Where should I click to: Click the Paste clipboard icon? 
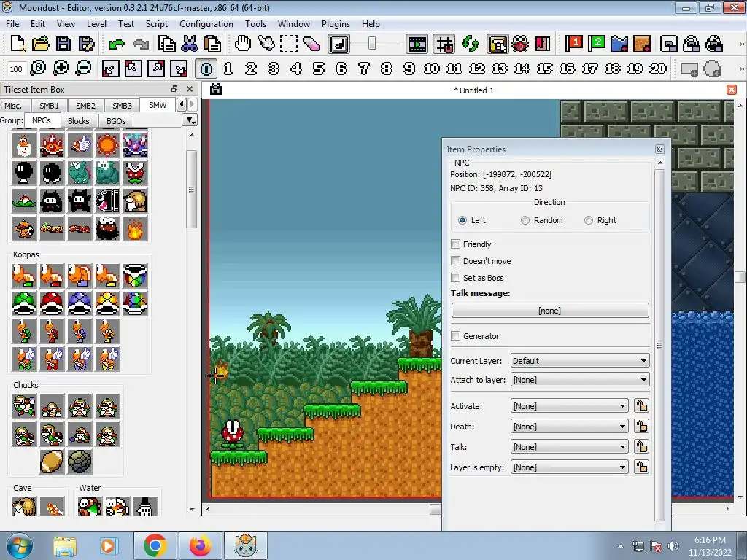click(212, 44)
